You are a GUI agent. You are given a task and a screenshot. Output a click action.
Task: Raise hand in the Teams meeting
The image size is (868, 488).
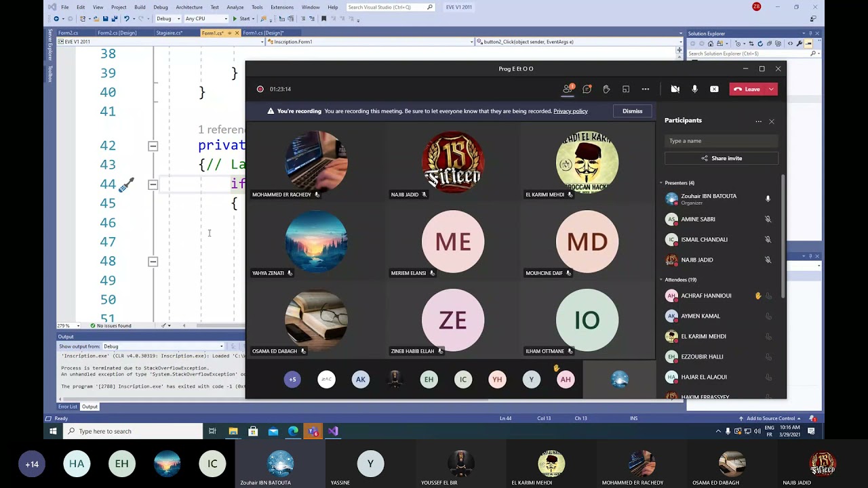(x=606, y=89)
